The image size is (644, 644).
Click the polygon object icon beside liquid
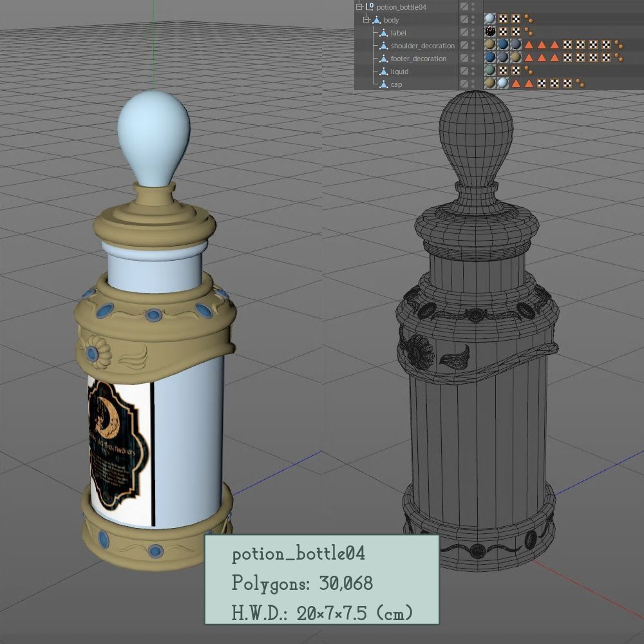[x=384, y=71]
